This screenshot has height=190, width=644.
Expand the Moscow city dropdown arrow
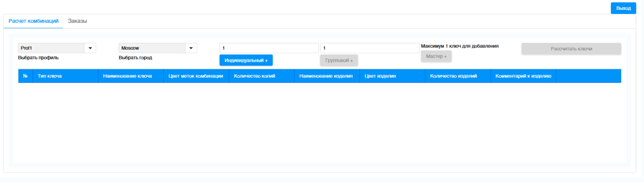(191, 48)
